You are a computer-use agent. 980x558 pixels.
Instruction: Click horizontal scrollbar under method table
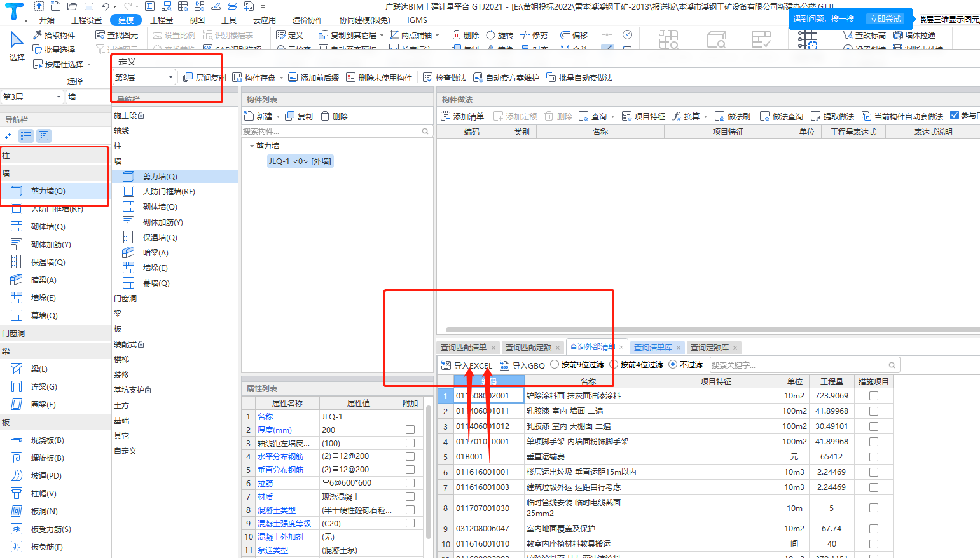(x=712, y=330)
